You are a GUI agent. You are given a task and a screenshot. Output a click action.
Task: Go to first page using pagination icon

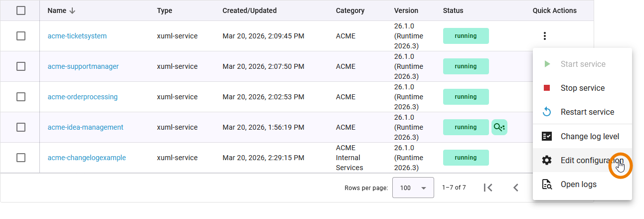coord(488,188)
